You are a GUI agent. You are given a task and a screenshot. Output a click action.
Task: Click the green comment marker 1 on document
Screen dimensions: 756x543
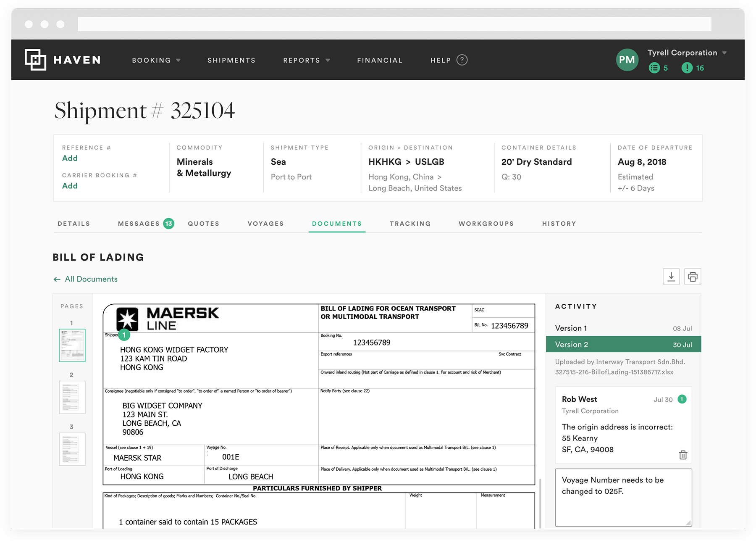(124, 335)
